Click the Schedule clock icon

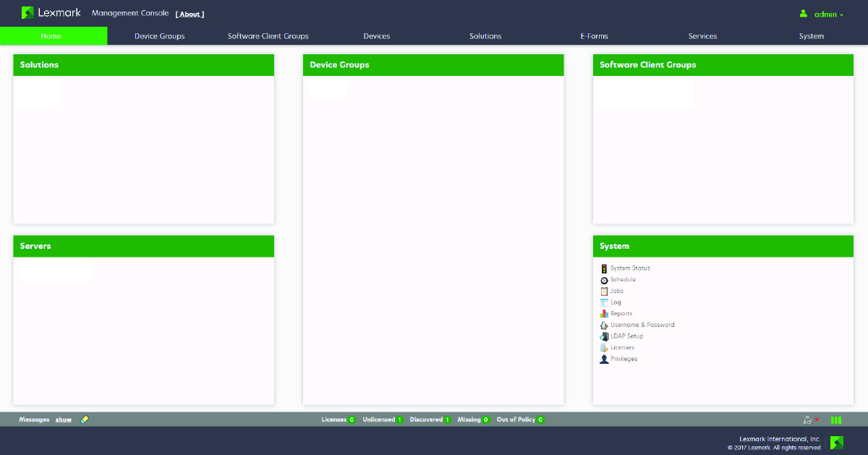tap(604, 280)
